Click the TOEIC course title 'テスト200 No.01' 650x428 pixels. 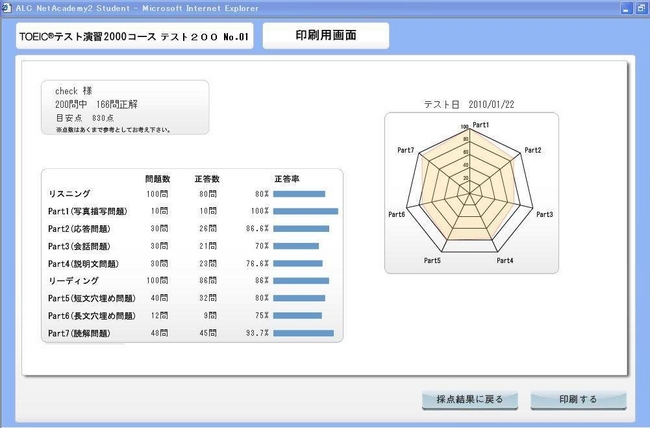[x=204, y=37]
